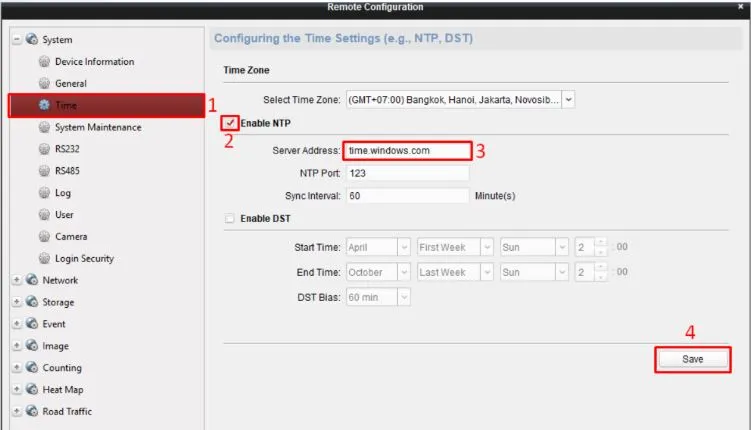The image size is (751, 430).
Task: Click the RS232 gear icon
Action: click(44, 149)
